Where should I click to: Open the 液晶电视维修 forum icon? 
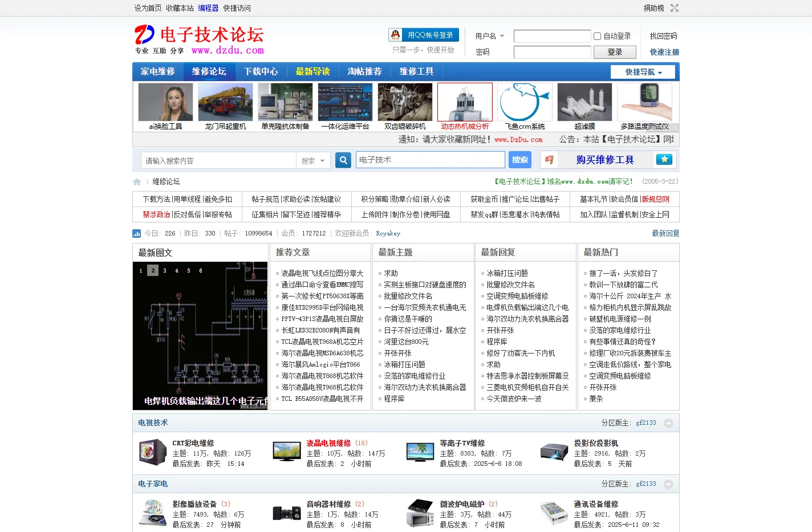(287, 452)
